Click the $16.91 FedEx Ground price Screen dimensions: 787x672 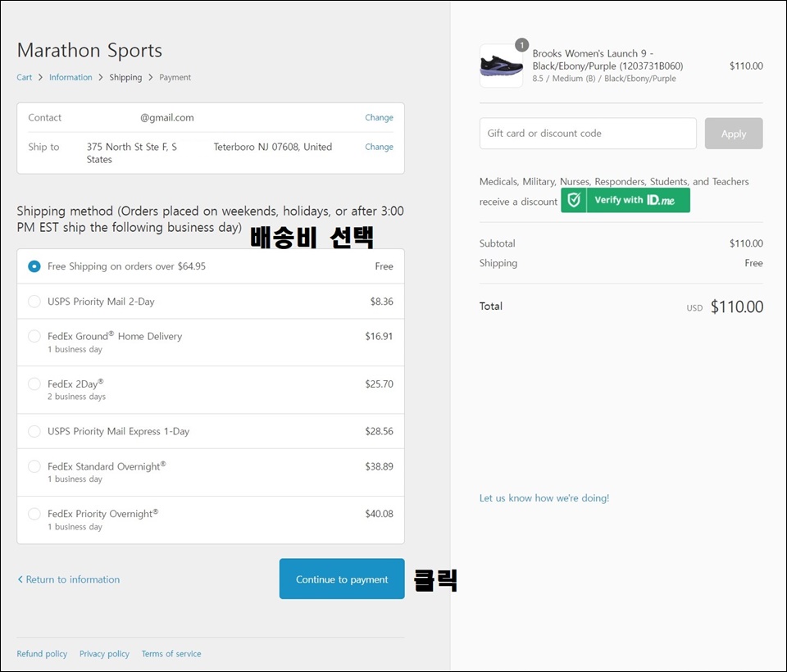coord(379,336)
